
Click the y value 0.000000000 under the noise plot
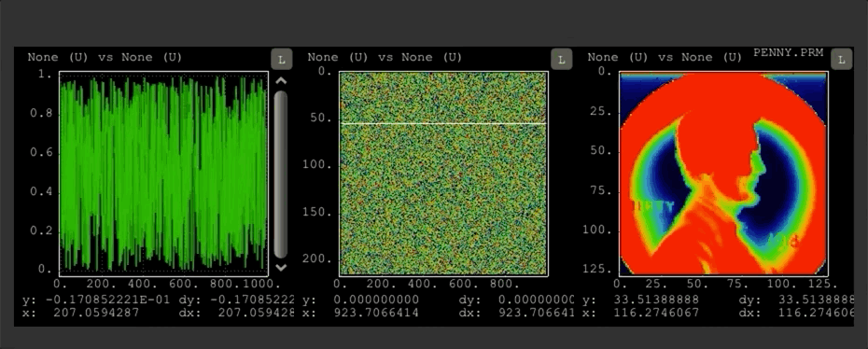(376, 300)
